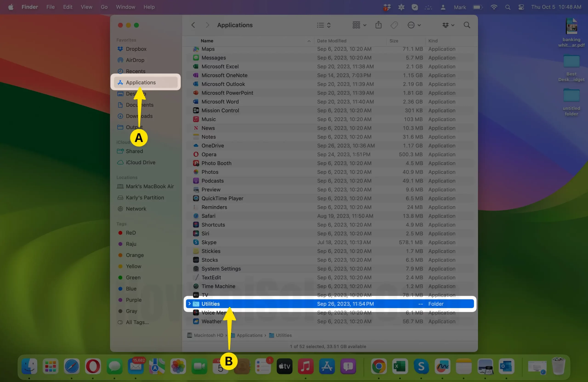The height and width of the screenshot is (382, 588).
Task: Click the Finder back navigation arrow
Action: coord(193,25)
